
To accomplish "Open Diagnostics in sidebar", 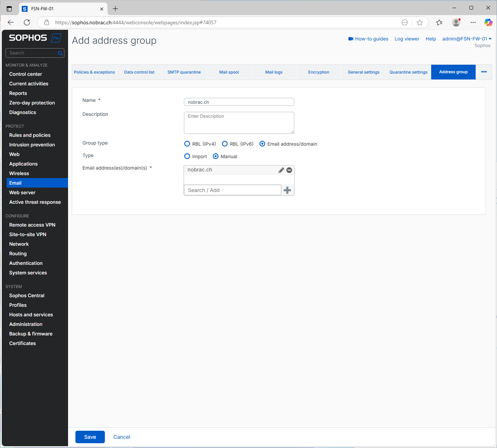I will [x=23, y=112].
